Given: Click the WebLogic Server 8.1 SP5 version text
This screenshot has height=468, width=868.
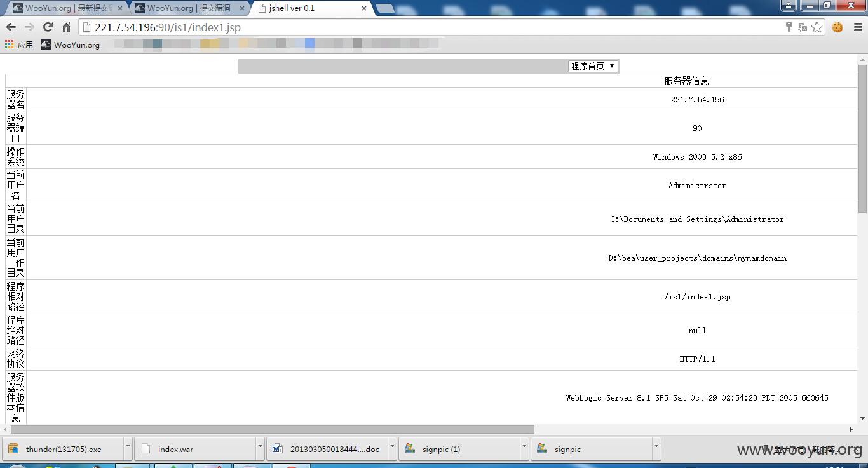Looking at the screenshot, I should pyautogui.click(x=697, y=398).
